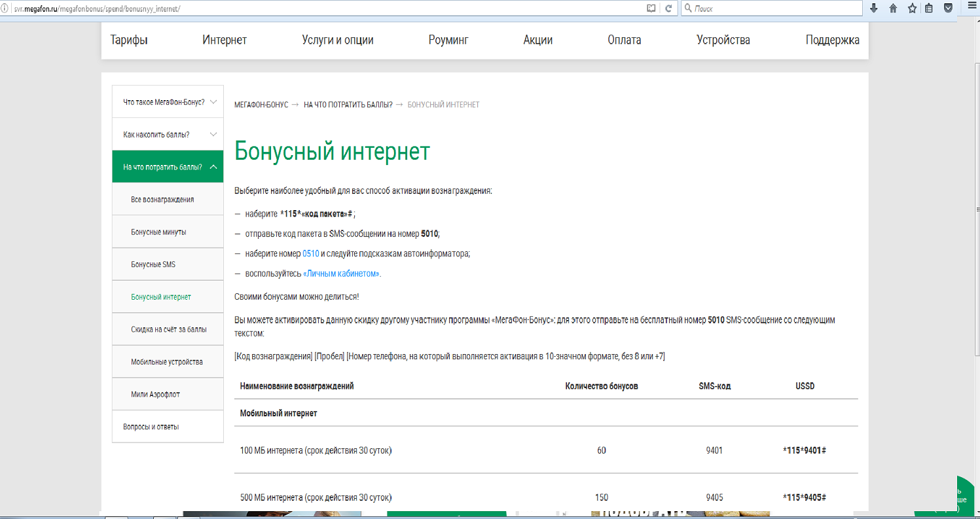
Task: Collapse На что потратить баллы? section
Action: [168, 167]
